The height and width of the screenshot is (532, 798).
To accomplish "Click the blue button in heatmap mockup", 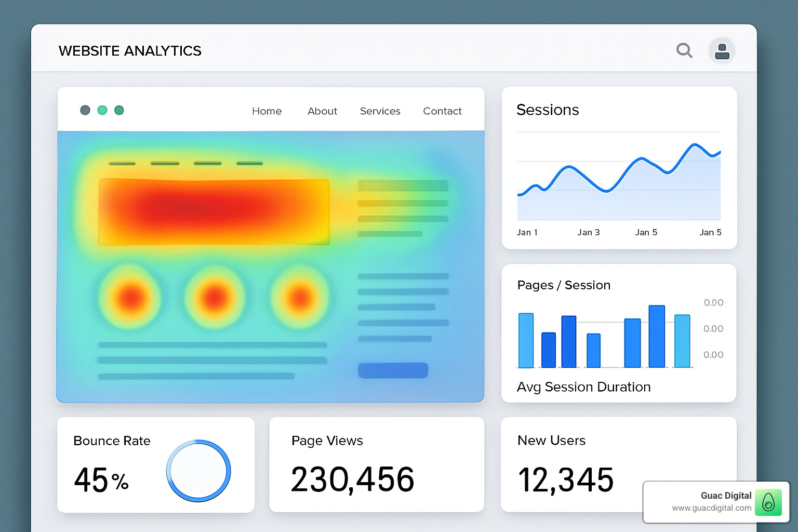I will tap(393, 370).
